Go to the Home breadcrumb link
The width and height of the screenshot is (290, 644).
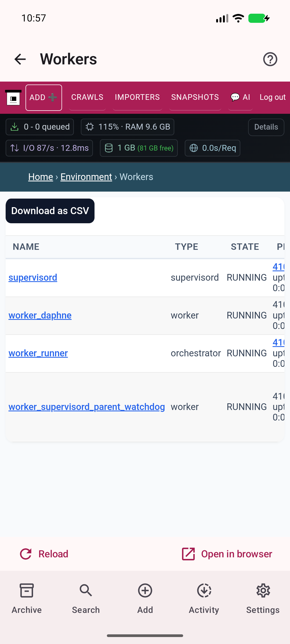tap(41, 177)
